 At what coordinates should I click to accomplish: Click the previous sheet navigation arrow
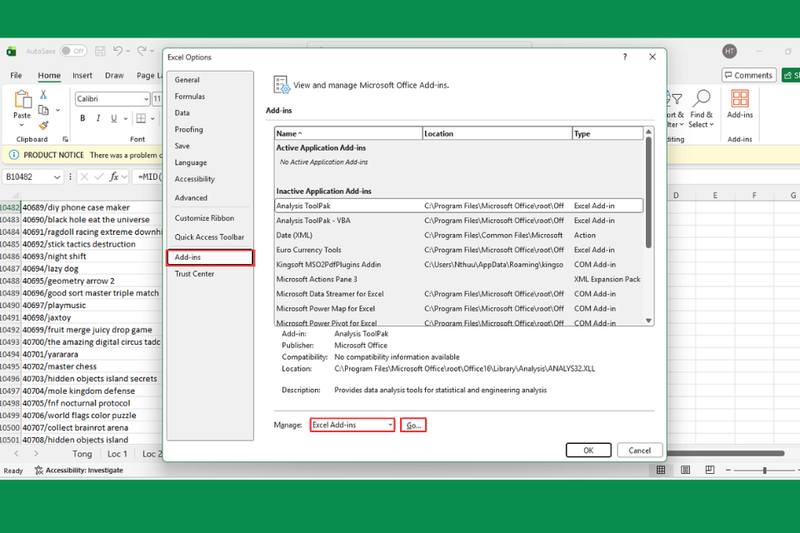(x=16, y=453)
